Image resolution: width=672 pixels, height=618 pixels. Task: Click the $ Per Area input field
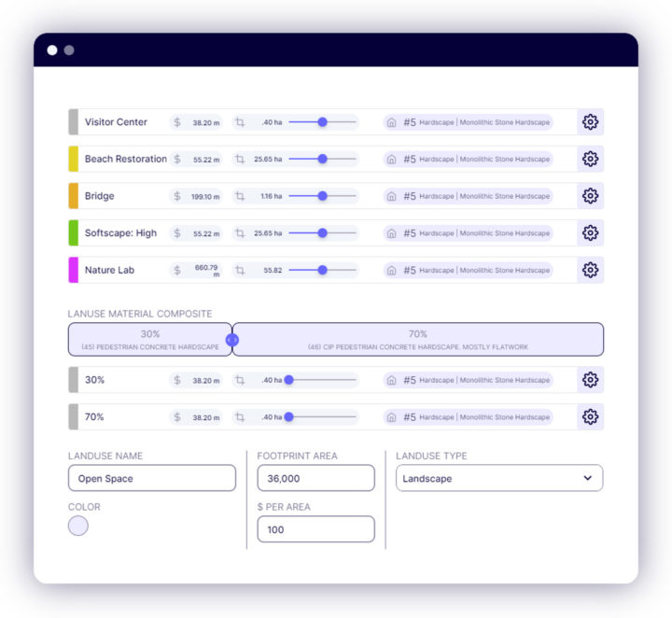coord(315,529)
